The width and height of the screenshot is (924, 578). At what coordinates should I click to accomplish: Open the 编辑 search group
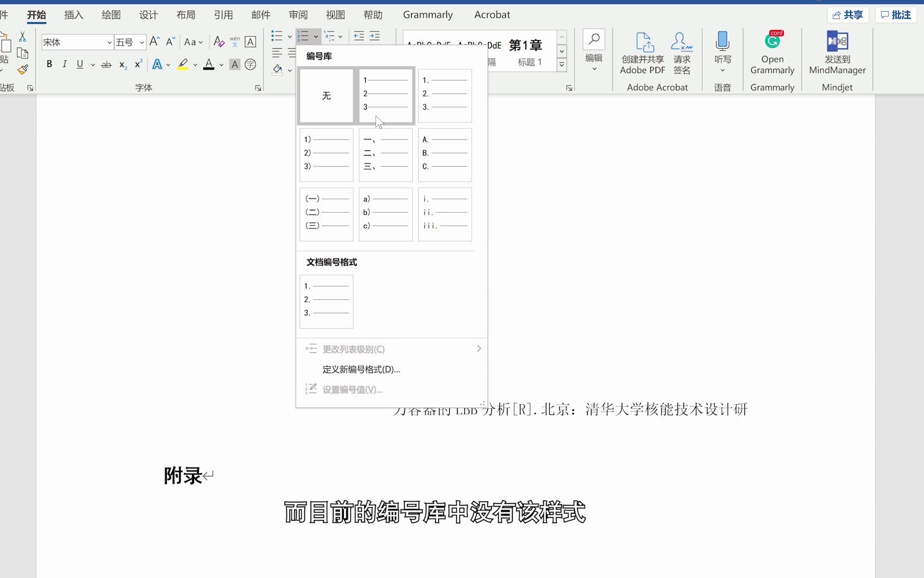point(594,51)
